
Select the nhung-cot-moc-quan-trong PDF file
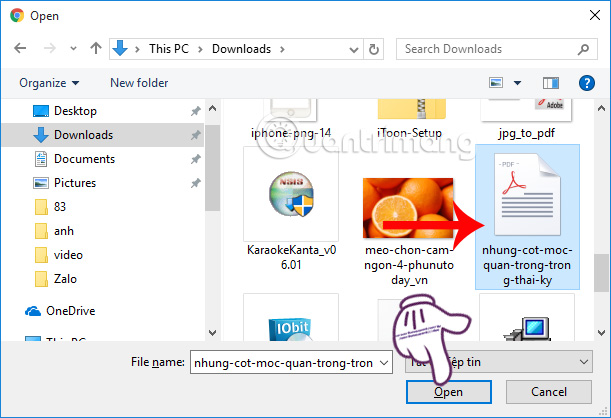(527, 217)
